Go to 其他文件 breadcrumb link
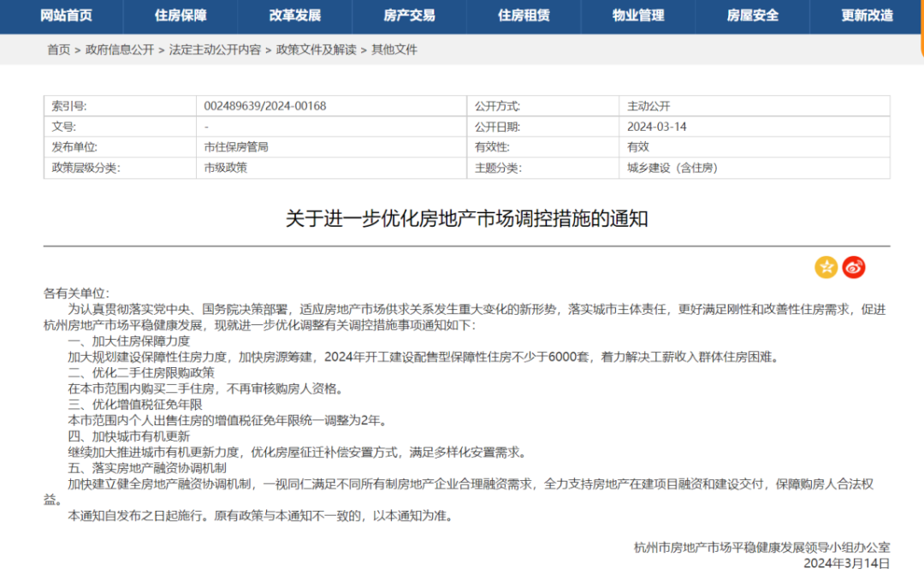The image size is (924, 581). pyautogui.click(x=394, y=50)
